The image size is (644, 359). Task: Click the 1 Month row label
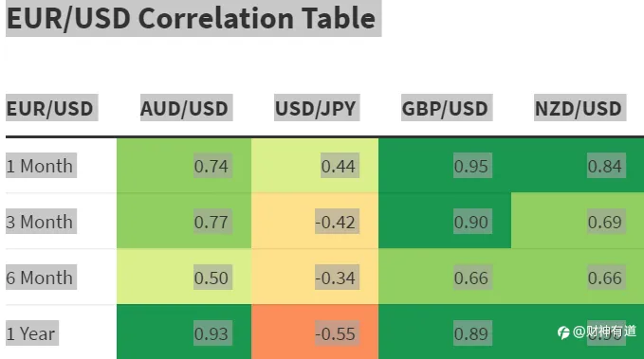pos(41,166)
